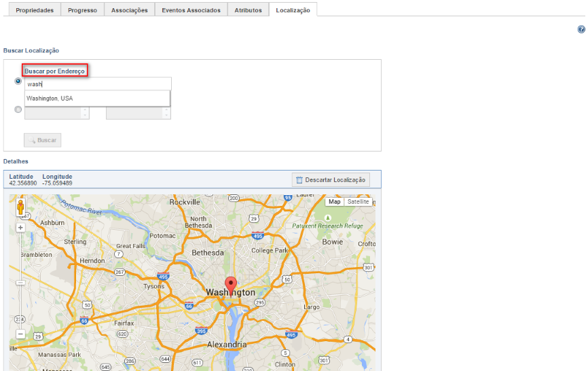Open the help icon at top right
588x371 pixels.
click(x=581, y=29)
